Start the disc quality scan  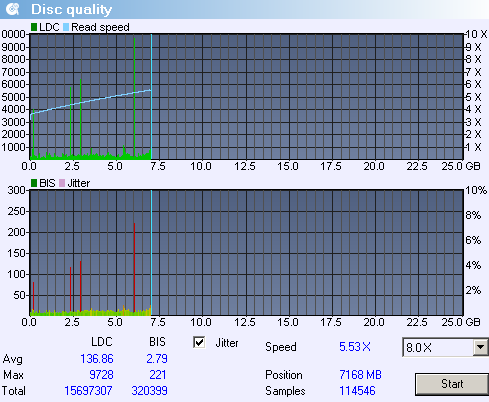[x=452, y=384]
